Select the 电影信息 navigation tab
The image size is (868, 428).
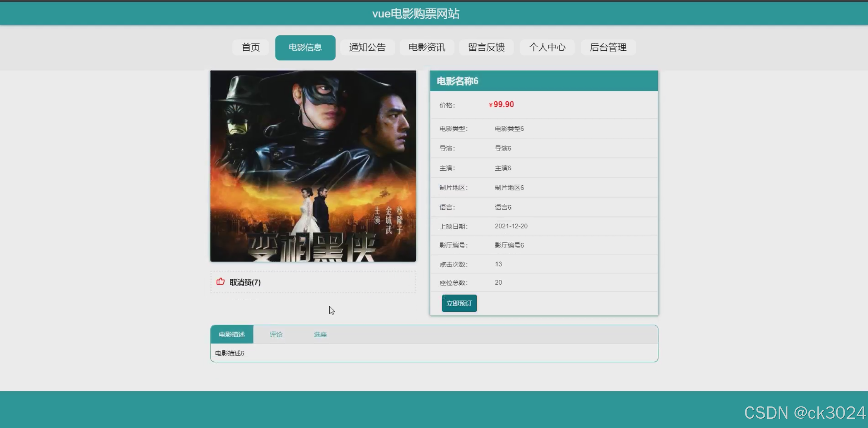305,47
